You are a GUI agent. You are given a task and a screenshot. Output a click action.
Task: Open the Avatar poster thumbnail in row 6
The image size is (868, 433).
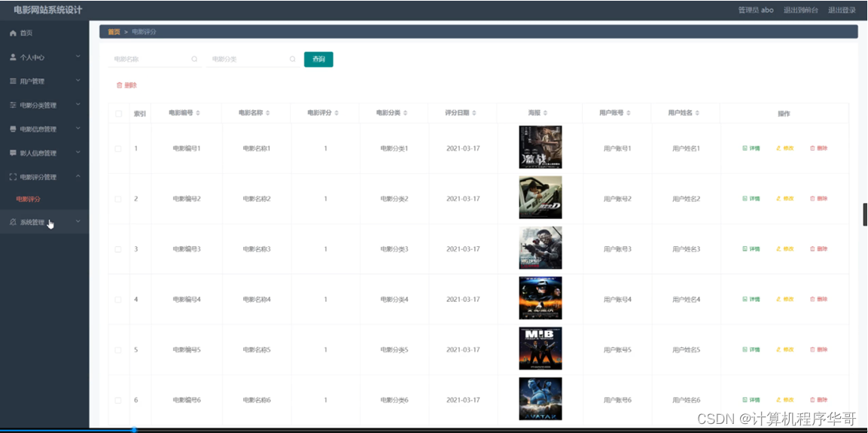[541, 398]
